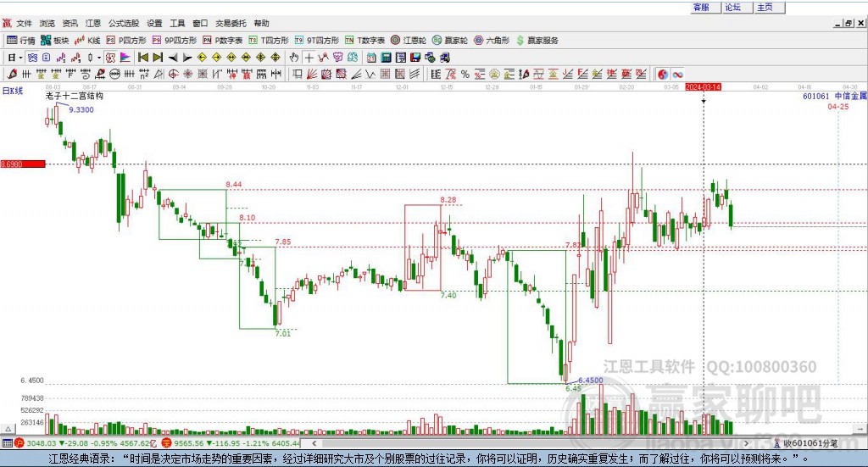Click the volume panel up-arrow expander
Viewport: 868px width, 467px height.
8,428
